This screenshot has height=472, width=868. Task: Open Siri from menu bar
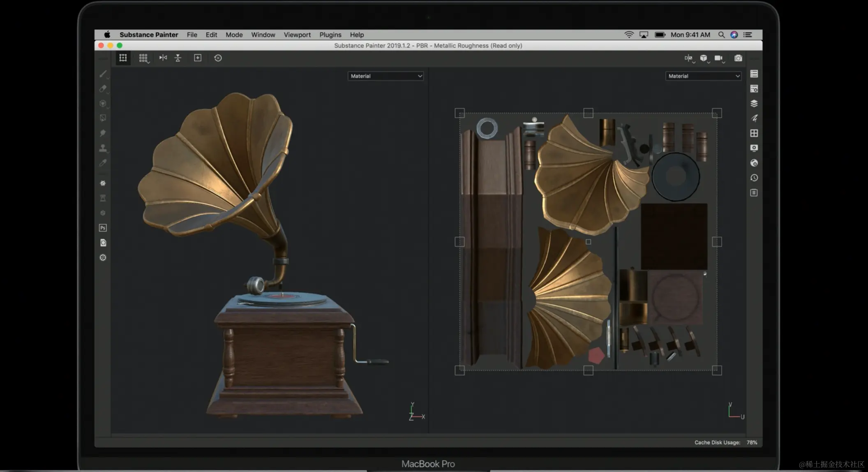[734, 35]
